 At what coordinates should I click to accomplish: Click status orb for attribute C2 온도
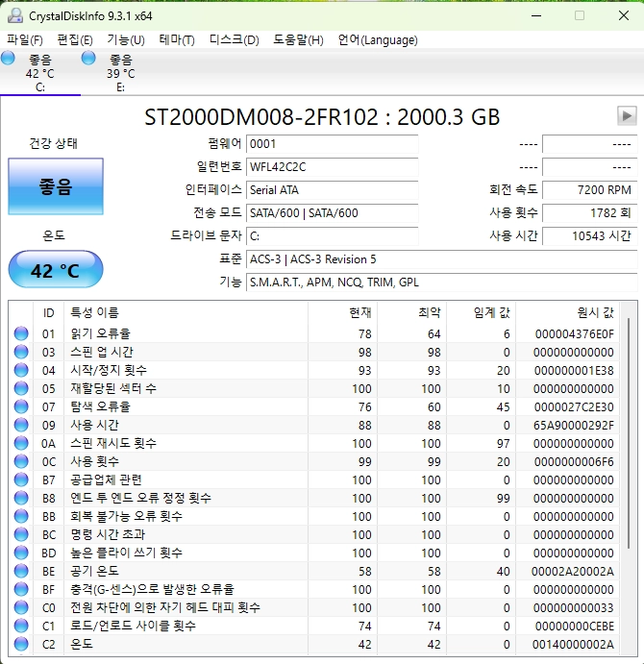click(21, 644)
